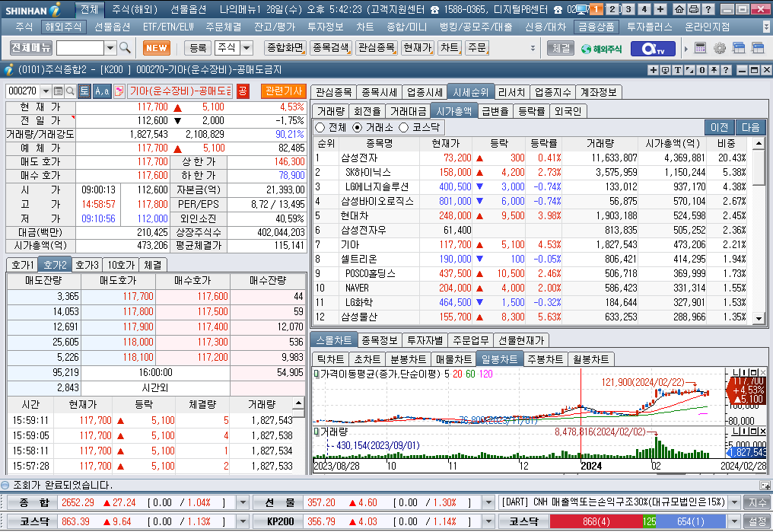This screenshot has width=773, height=532.
Task: Click the blue 654(1) decliners bar
Action: click(691, 521)
